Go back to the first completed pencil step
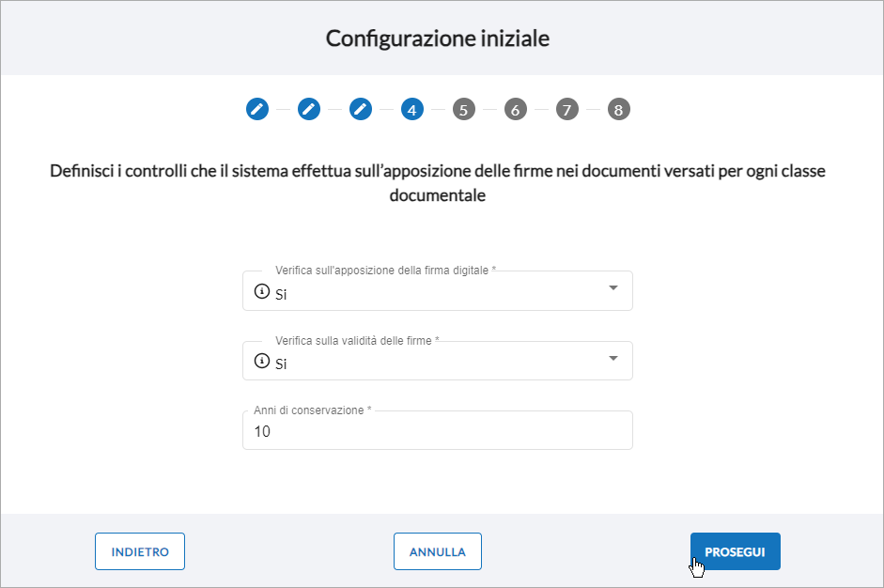Screen dimensions: 884x588 (257, 109)
